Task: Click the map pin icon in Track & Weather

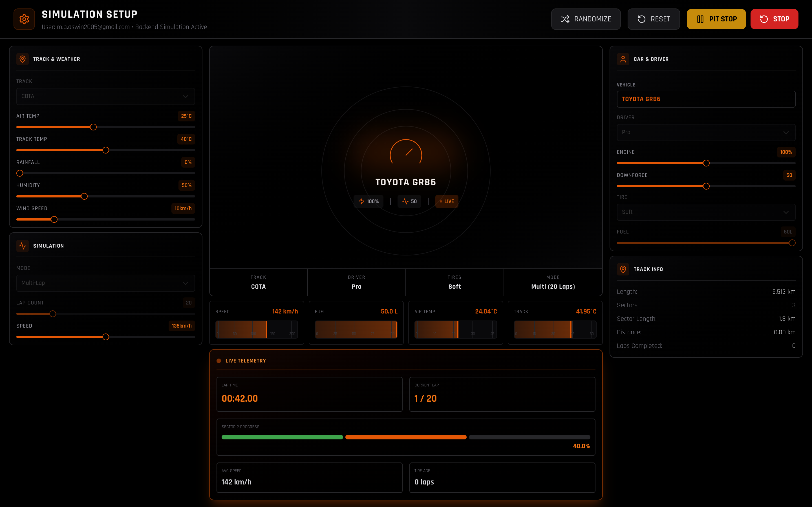Action: (x=23, y=59)
